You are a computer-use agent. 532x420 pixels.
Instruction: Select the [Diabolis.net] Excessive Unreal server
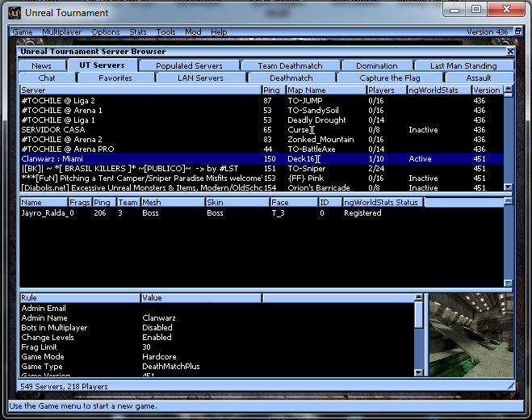(x=262, y=187)
